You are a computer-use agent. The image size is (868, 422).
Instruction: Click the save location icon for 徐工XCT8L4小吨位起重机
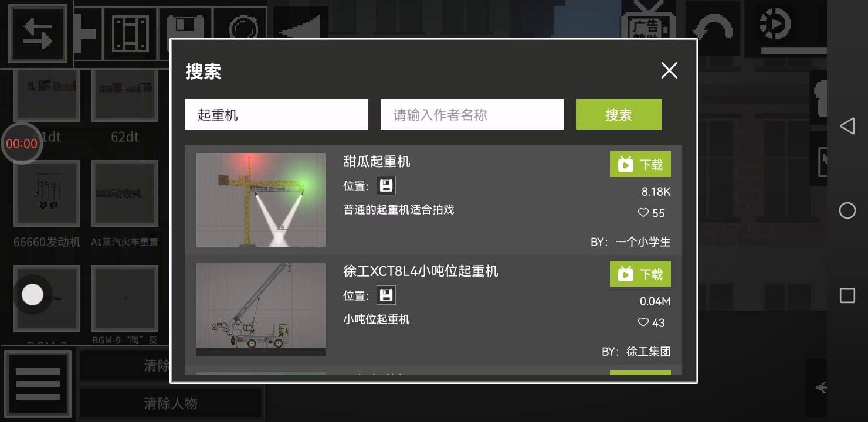[386, 295]
